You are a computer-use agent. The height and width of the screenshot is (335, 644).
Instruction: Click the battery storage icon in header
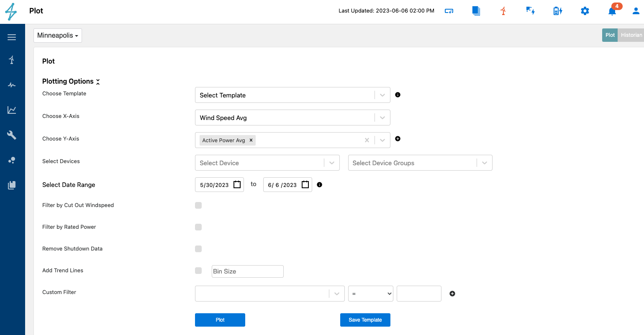pyautogui.click(x=557, y=11)
